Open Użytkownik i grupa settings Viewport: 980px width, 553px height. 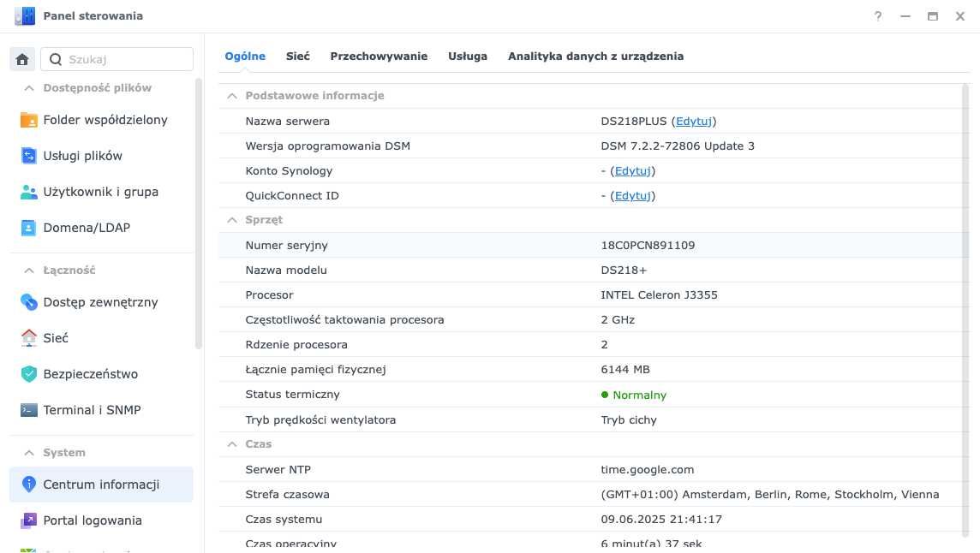pyautogui.click(x=101, y=192)
